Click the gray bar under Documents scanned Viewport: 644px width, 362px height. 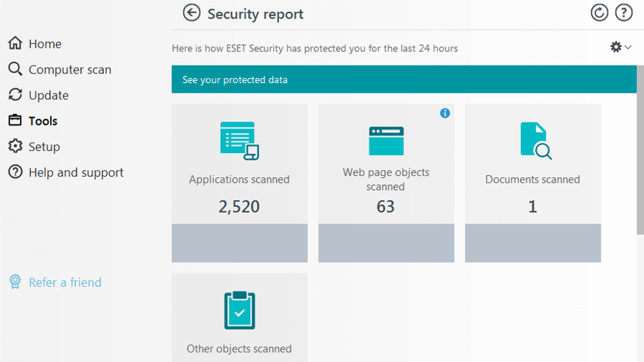click(x=533, y=243)
